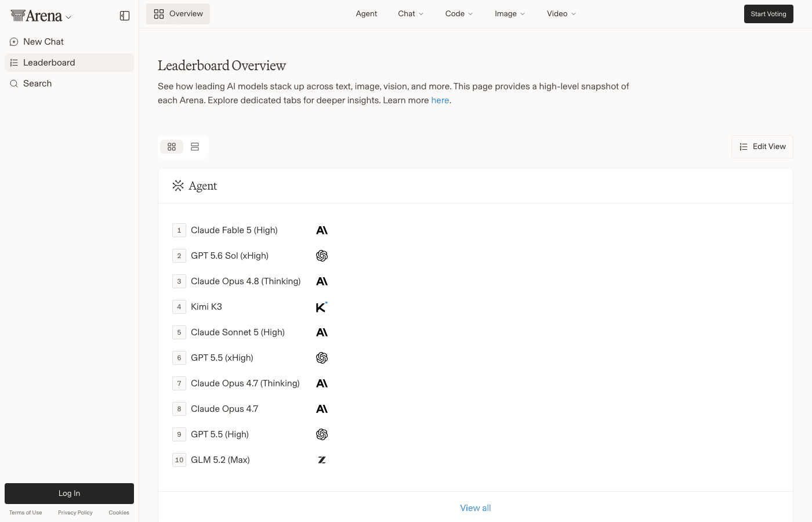812x522 pixels.
Task: Collapse the sidebar panel icon
Action: (x=125, y=16)
